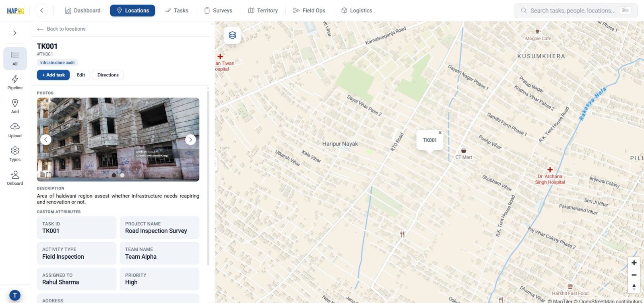Viewport: 644px width, 303px height.
Task: Show next photo with right arrow
Action: [x=190, y=140]
